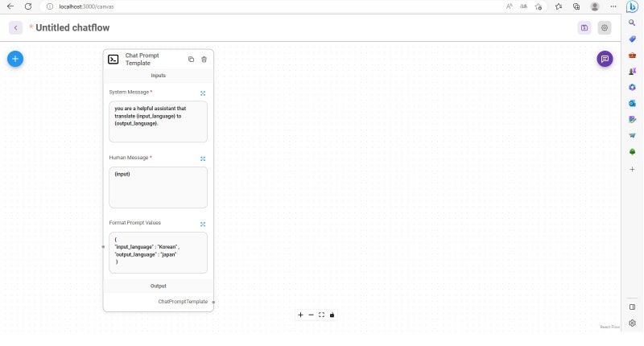Viewport: 644px width, 346px height.
Task: Click the Untitled chatflow title
Action: pos(72,27)
